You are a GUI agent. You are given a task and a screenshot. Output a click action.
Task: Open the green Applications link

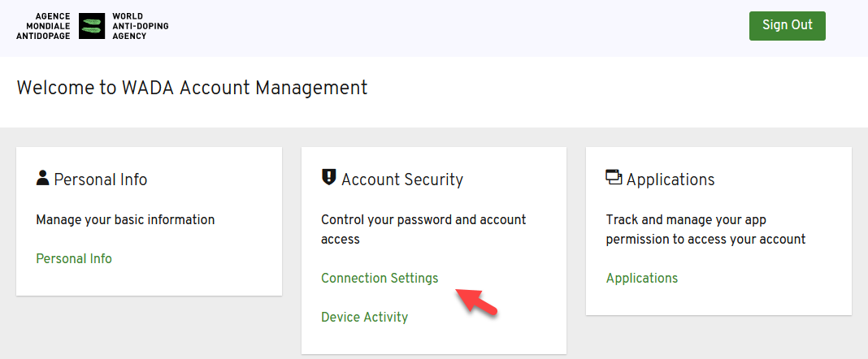(641, 278)
